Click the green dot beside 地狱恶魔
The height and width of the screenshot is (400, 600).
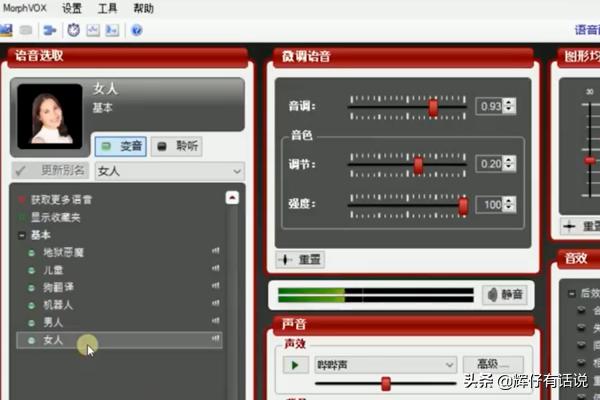point(32,253)
